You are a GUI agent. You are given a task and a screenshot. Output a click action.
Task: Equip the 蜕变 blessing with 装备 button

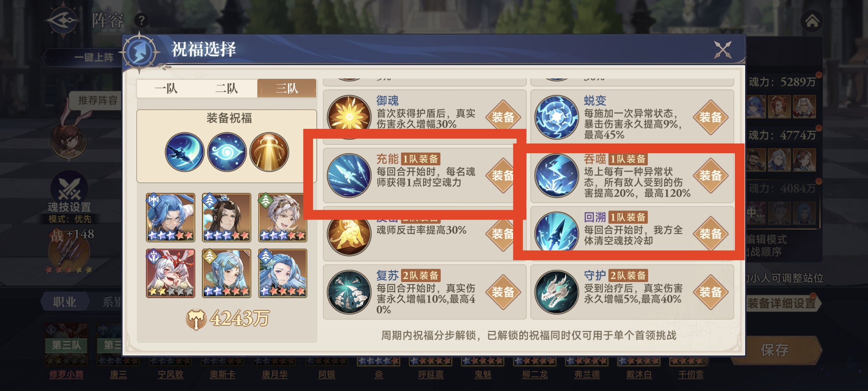coord(711,117)
